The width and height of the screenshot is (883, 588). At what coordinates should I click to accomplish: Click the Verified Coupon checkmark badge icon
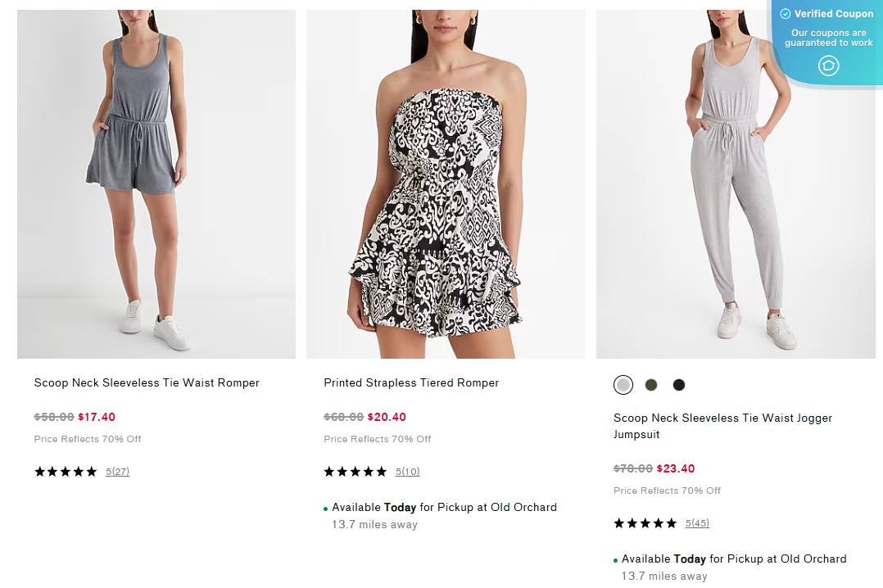[x=785, y=13]
